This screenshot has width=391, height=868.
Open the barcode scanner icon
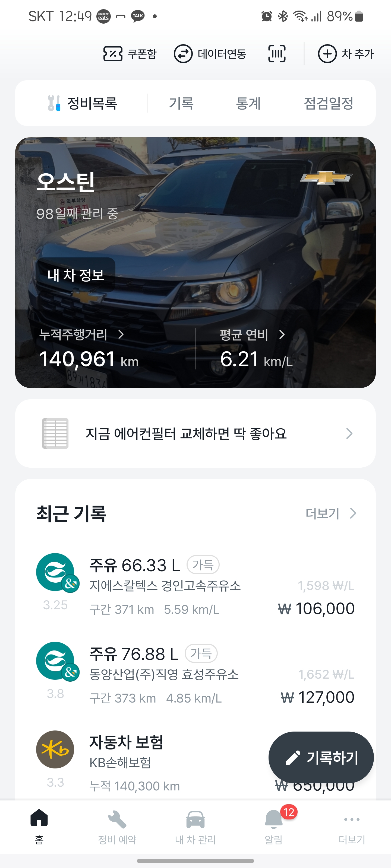[277, 54]
